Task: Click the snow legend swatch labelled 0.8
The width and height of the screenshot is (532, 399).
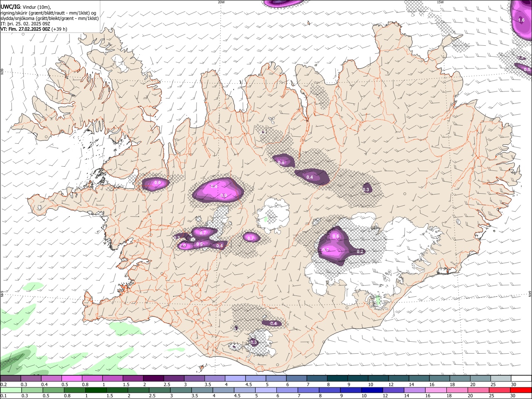Action: [x=92, y=378]
